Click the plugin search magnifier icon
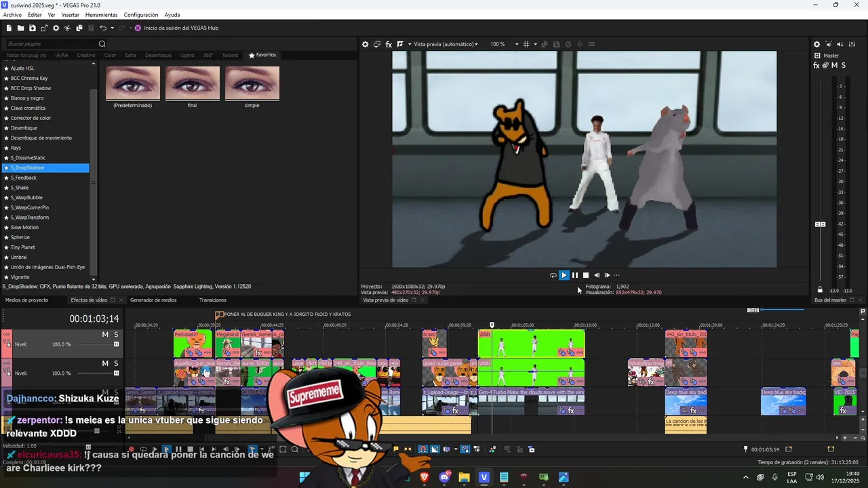Screen dimensions: 868x488 point(102,44)
